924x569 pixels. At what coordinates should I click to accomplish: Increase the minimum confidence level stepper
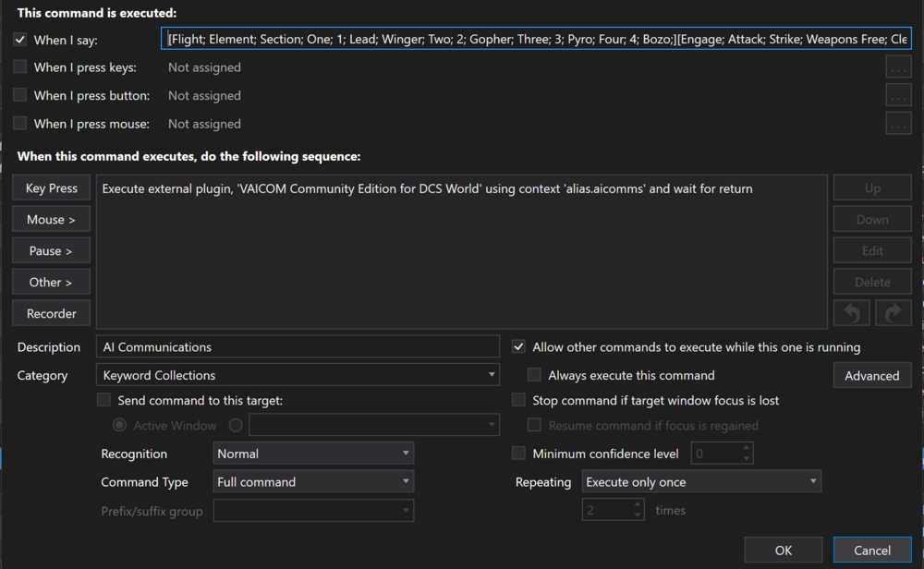click(x=747, y=448)
